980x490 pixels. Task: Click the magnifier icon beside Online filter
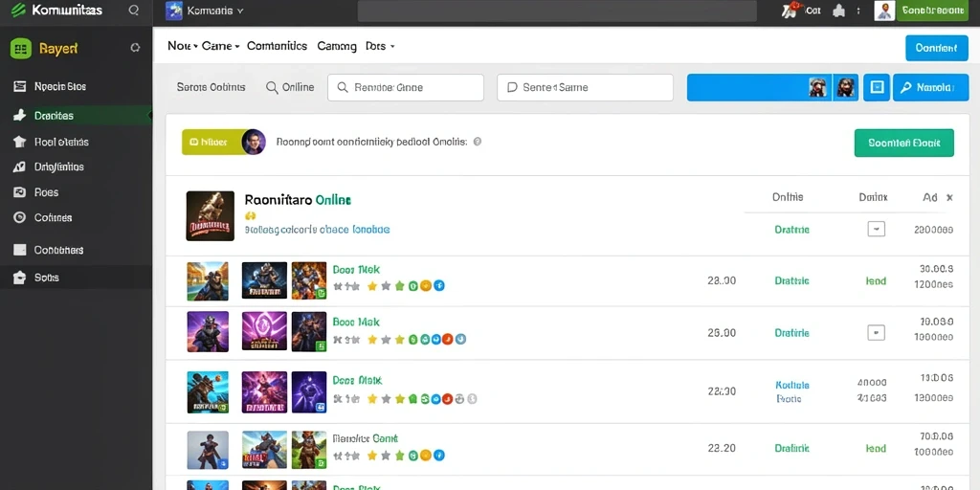[272, 88]
